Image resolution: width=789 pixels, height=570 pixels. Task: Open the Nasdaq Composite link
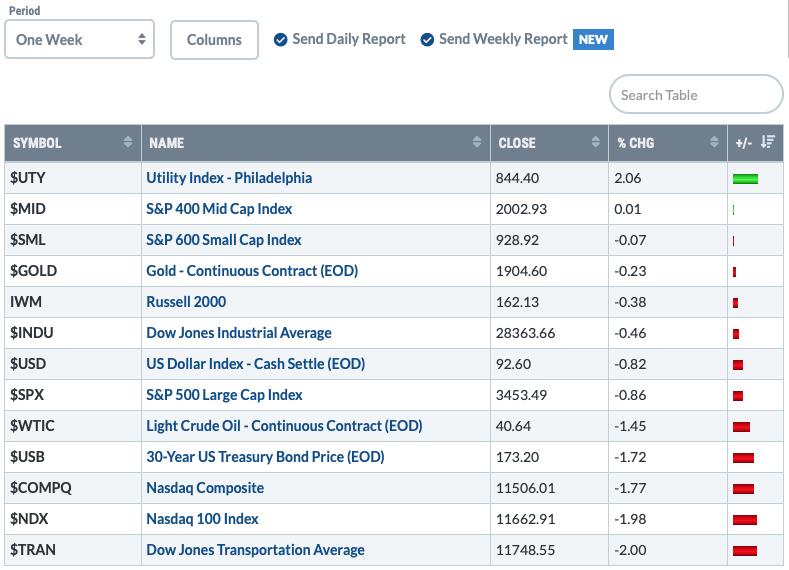pyautogui.click(x=205, y=488)
